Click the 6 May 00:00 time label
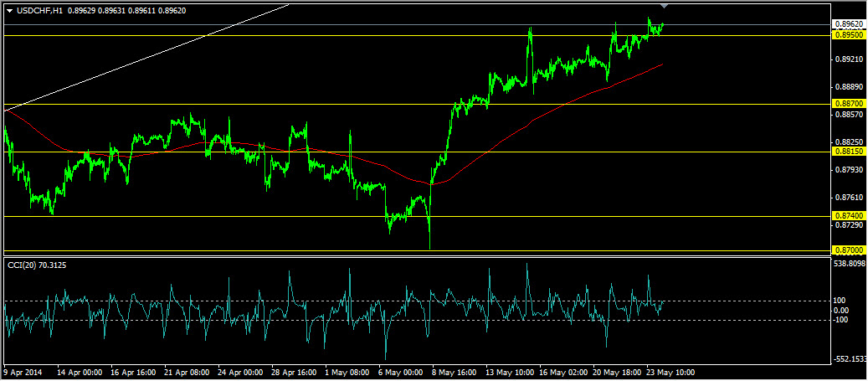868x381 pixels. (x=401, y=373)
